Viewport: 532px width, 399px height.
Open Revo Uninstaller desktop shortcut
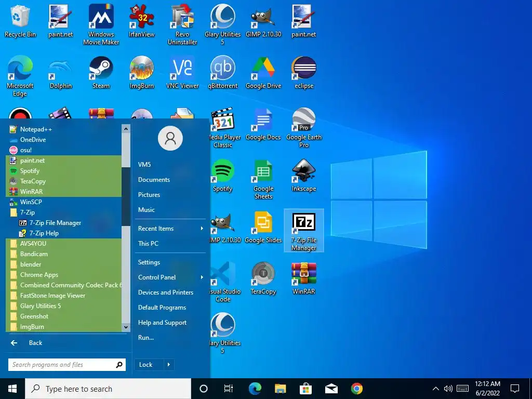[182, 24]
